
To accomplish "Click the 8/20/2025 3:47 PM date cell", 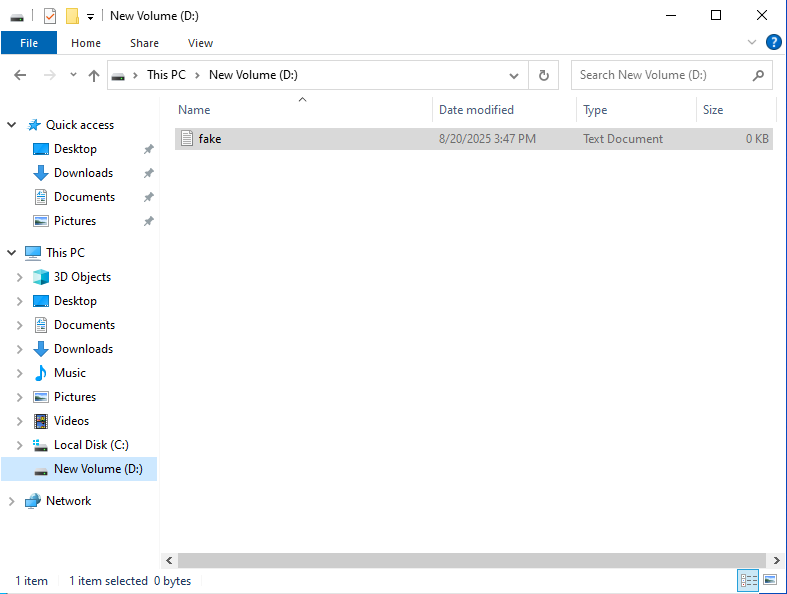I will (487, 139).
